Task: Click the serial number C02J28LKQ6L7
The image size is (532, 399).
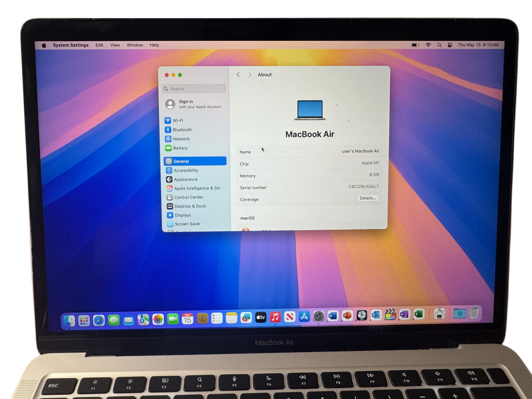Action: (363, 186)
